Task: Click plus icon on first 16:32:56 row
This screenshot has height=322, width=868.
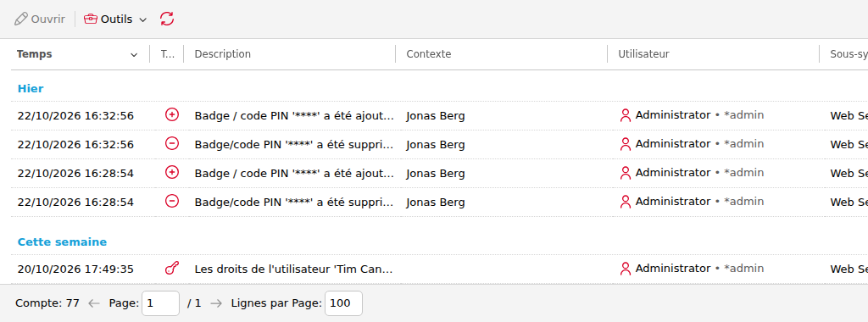Action: click(172, 114)
